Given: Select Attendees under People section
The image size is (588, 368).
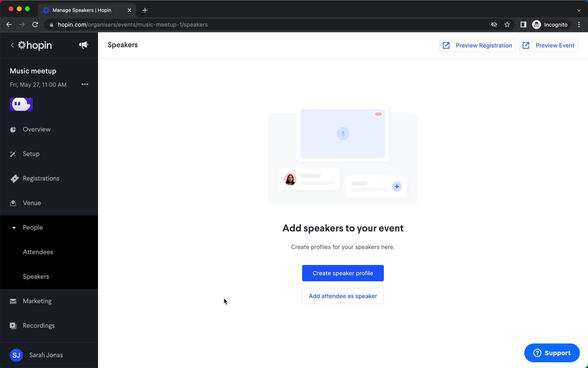Looking at the screenshot, I should [x=38, y=252].
